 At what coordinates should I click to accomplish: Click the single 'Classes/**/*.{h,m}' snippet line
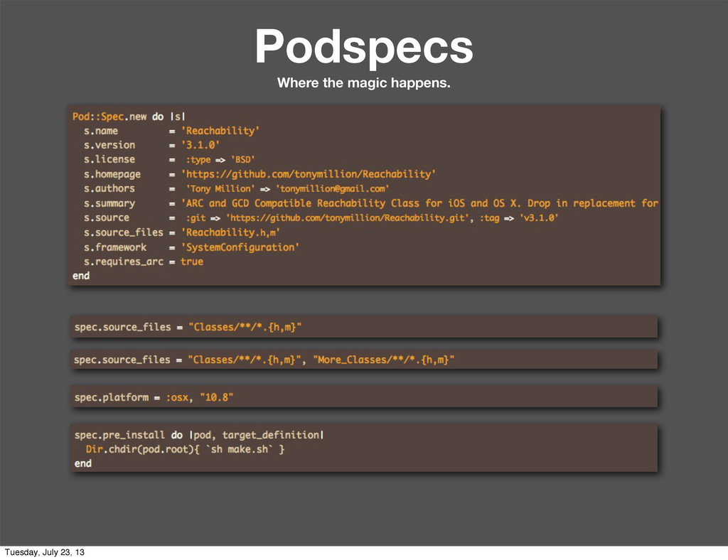pos(188,327)
